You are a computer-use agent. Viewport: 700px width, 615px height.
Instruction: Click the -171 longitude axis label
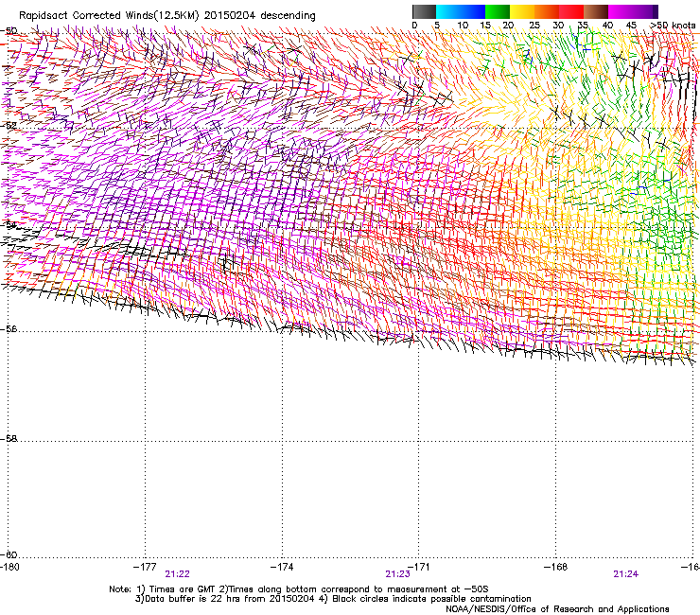click(x=419, y=567)
